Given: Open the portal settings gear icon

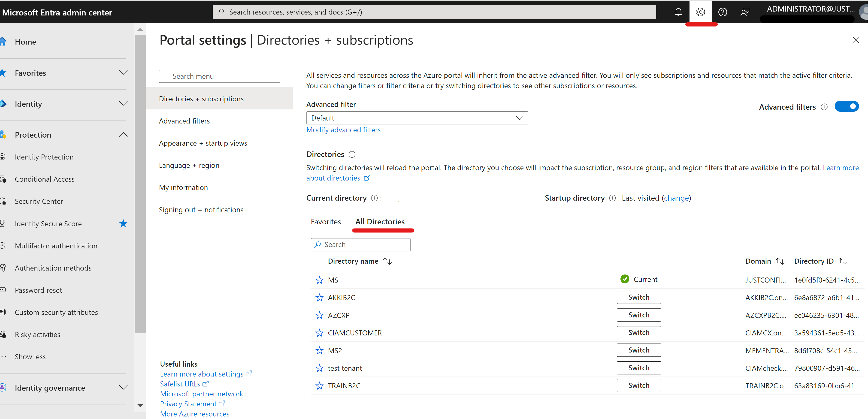Looking at the screenshot, I should click(700, 12).
